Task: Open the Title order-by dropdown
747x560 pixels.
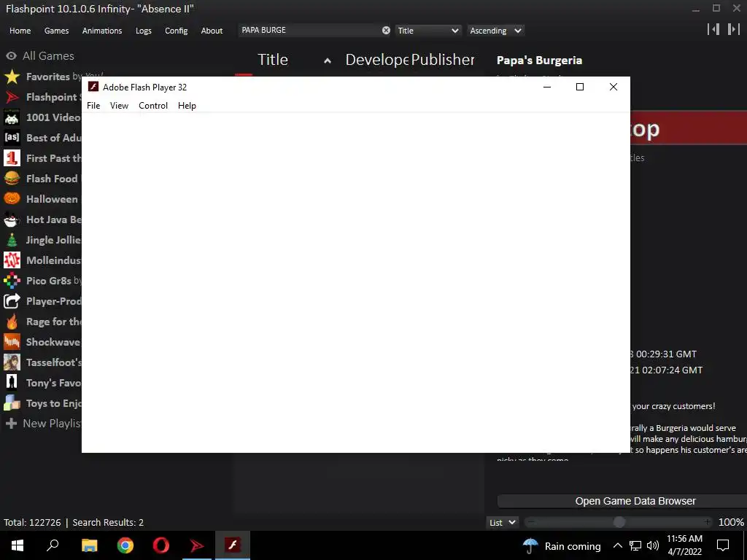Action: pos(427,31)
